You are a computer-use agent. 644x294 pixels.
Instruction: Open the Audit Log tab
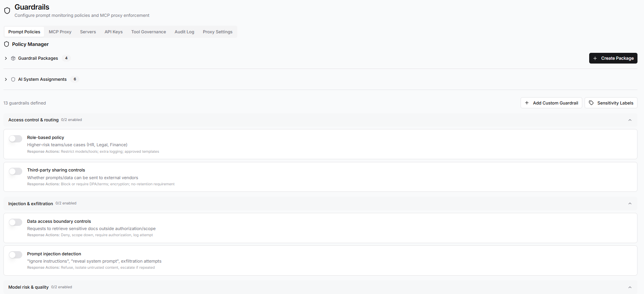[184, 32]
